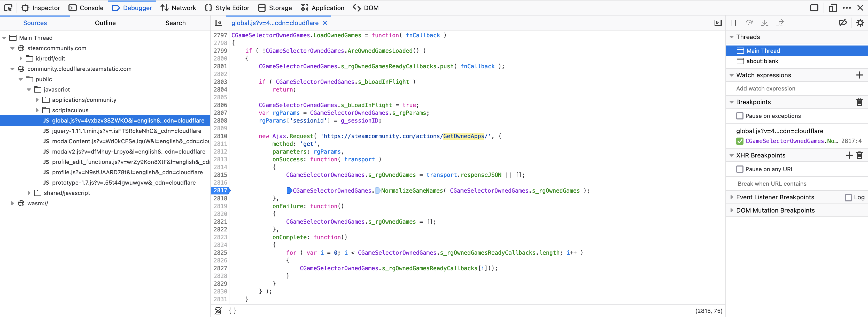Expand Event Listener Breakpoints section
Image resolution: width=868 pixels, height=317 pixels.
(x=732, y=197)
